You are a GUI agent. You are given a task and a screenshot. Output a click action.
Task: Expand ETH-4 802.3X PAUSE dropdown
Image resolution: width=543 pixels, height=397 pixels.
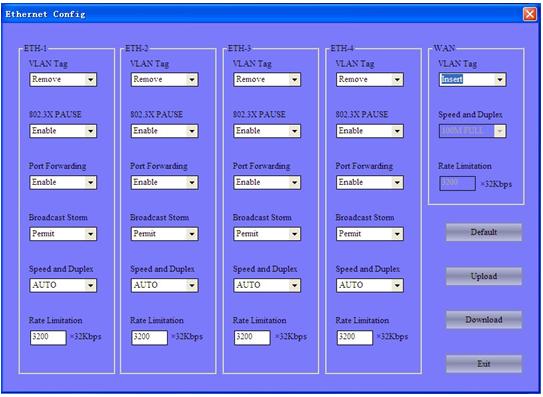370,131
